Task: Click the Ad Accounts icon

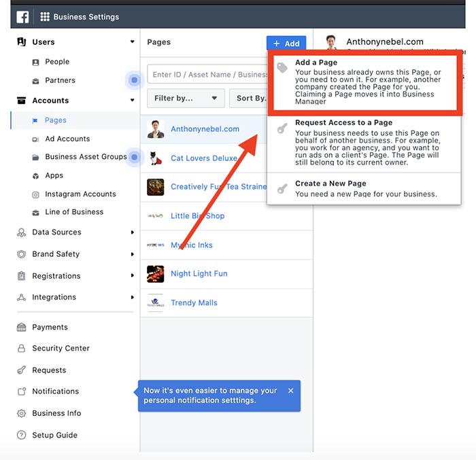Action: point(35,139)
